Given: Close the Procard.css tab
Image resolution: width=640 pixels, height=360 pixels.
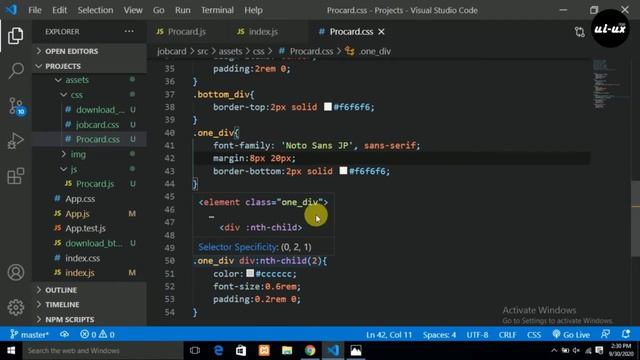Looking at the screenshot, I should click(x=381, y=32).
